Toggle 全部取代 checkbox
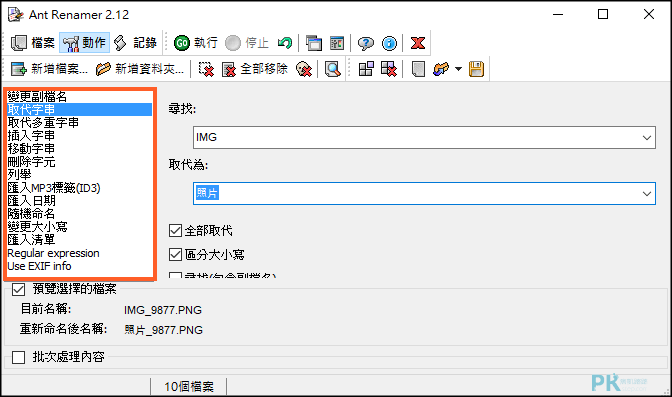The width and height of the screenshot is (672, 397). pos(175,231)
